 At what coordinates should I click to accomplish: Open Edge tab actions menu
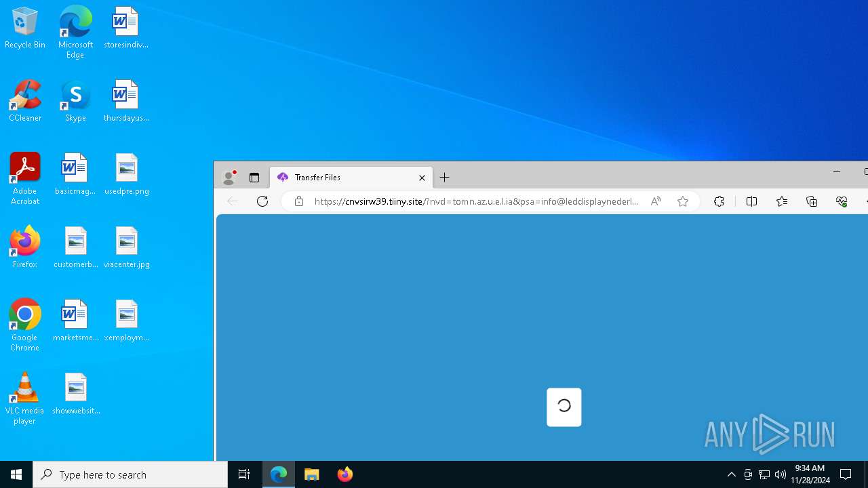254,178
